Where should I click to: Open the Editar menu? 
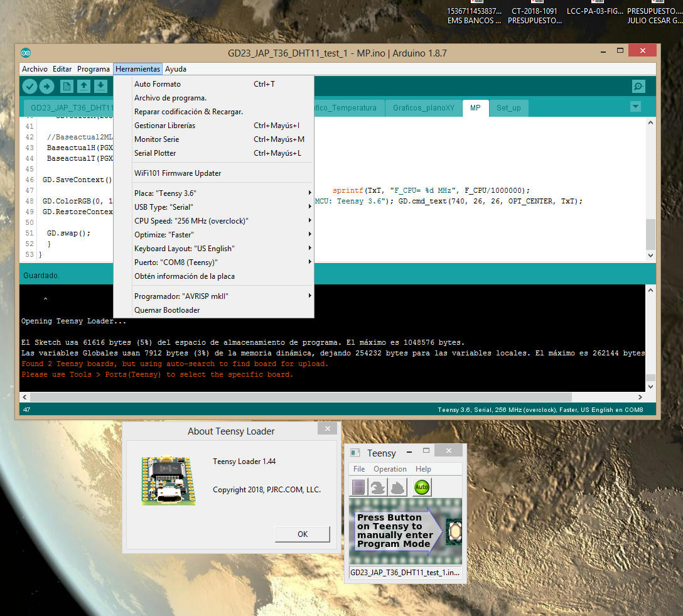coord(62,69)
